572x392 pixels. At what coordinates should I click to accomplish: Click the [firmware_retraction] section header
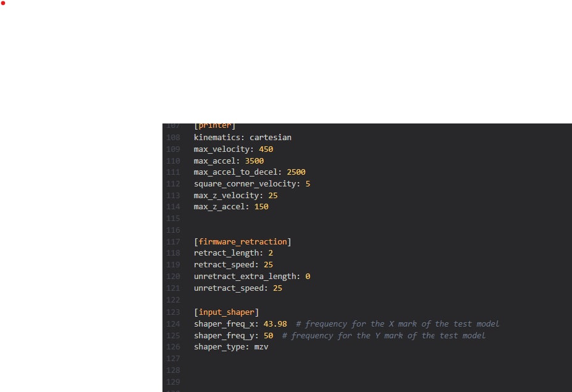click(x=242, y=242)
